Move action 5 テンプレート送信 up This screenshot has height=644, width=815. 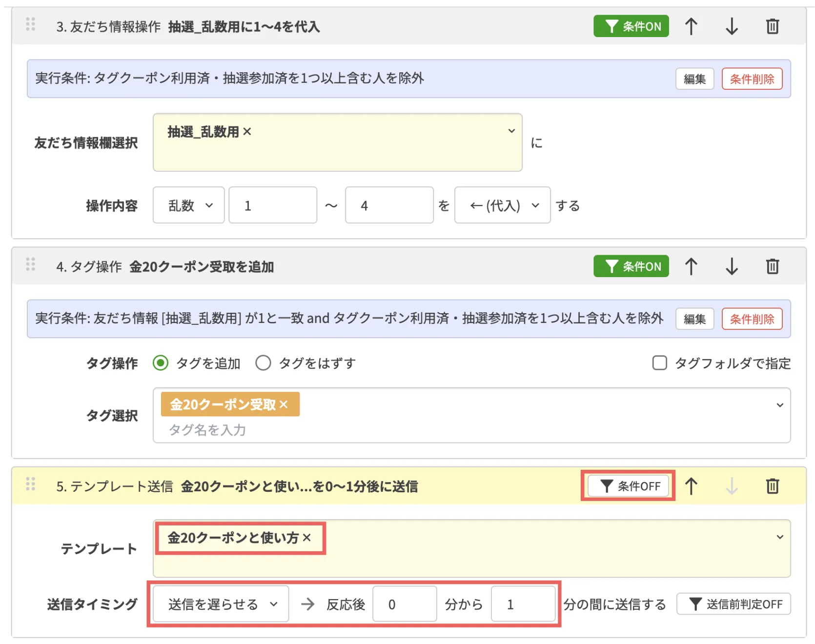tap(691, 486)
